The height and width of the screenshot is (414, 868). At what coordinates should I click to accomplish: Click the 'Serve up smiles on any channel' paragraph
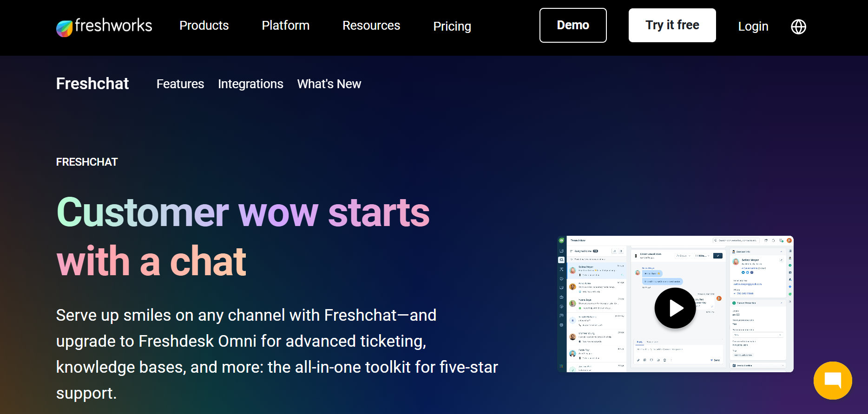277,354
